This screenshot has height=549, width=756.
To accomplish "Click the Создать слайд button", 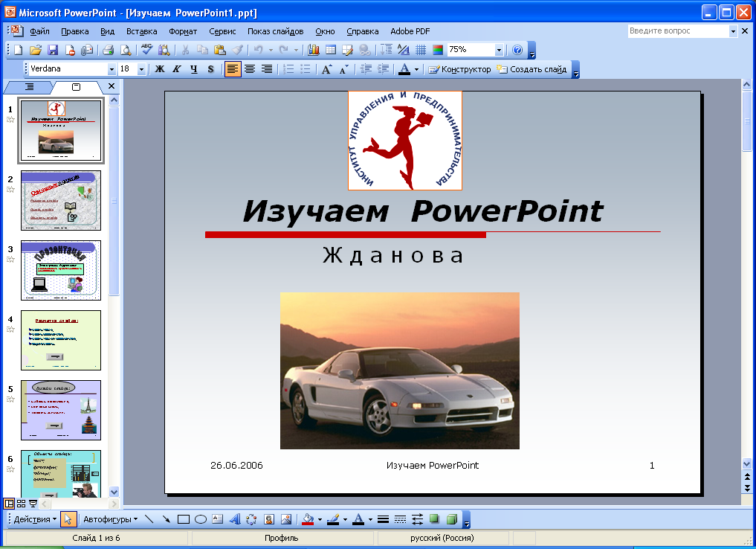I will click(532, 69).
